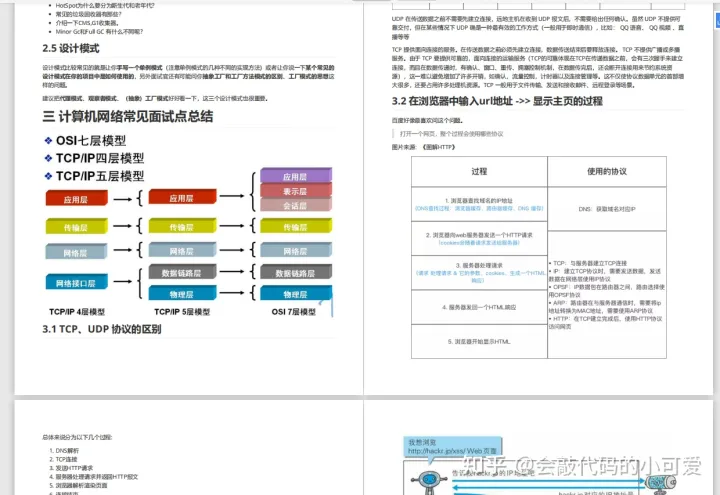Select the 'OSI七层模型' bullet heading

click(91, 141)
